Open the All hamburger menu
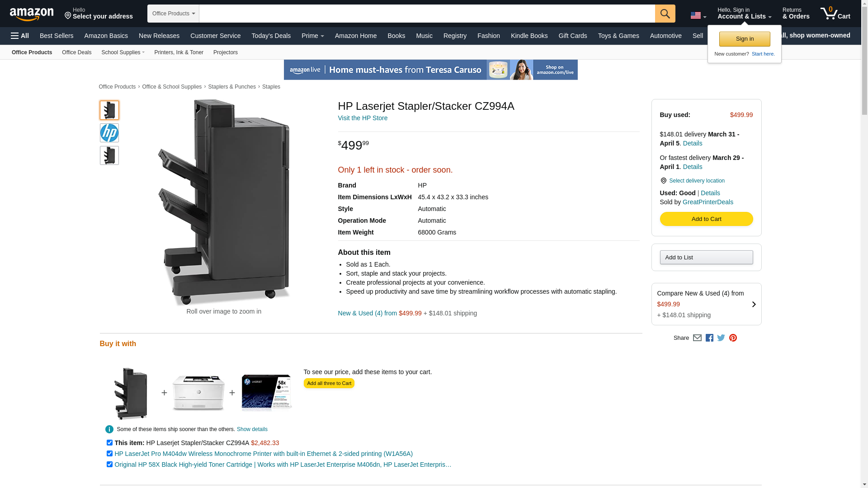The image size is (868, 488). (x=20, y=36)
